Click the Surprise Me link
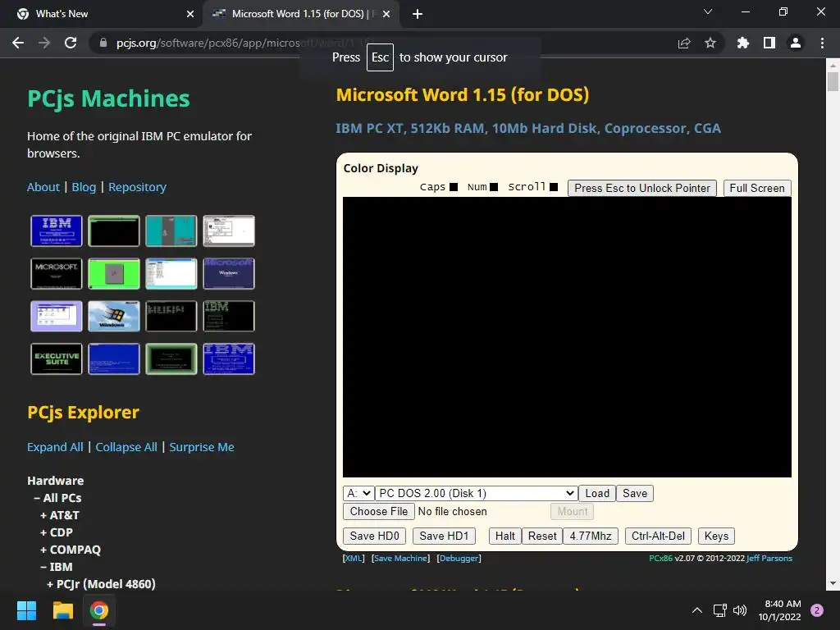 pyautogui.click(x=202, y=447)
